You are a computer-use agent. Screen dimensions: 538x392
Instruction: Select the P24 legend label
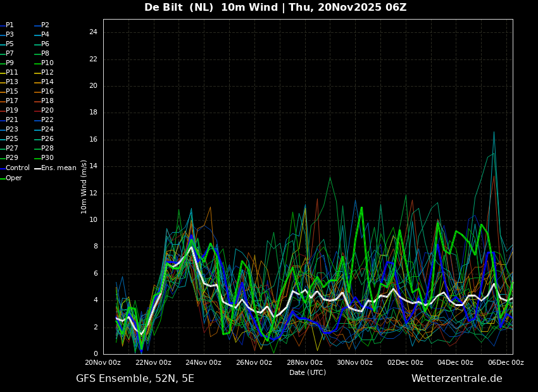[44, 129]
